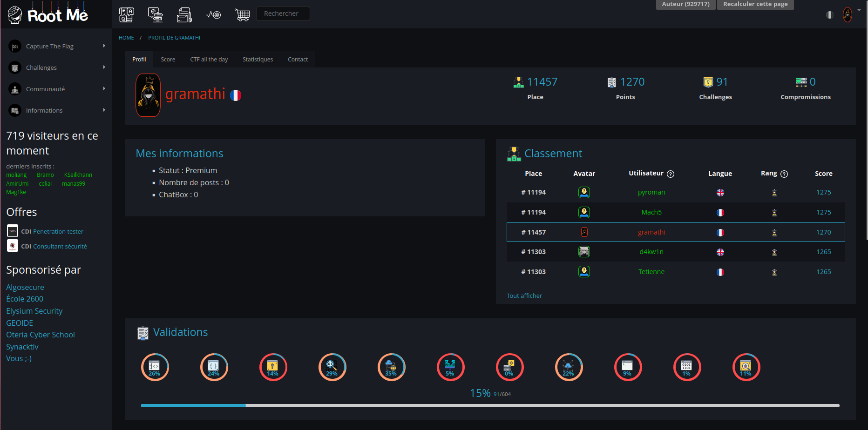The image size is (868, 430).
Task: Open the avatar account dropdown at top right
Action: 848,14
